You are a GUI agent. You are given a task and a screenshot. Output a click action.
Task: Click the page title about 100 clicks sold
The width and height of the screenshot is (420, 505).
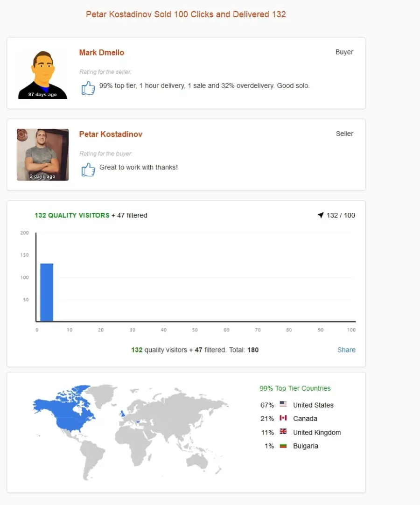coord(186,14)
